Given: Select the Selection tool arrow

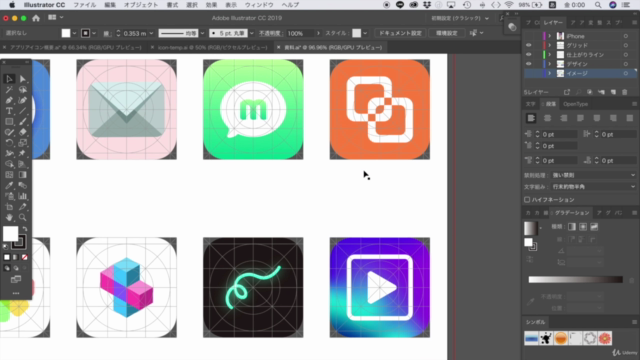Looking at the screenshot, I should 9,79.
